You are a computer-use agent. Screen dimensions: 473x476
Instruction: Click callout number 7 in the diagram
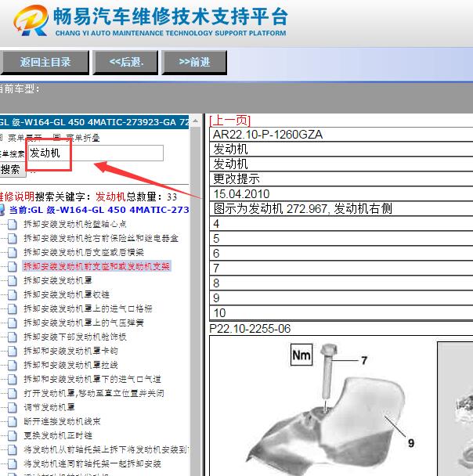pos(364,360)
